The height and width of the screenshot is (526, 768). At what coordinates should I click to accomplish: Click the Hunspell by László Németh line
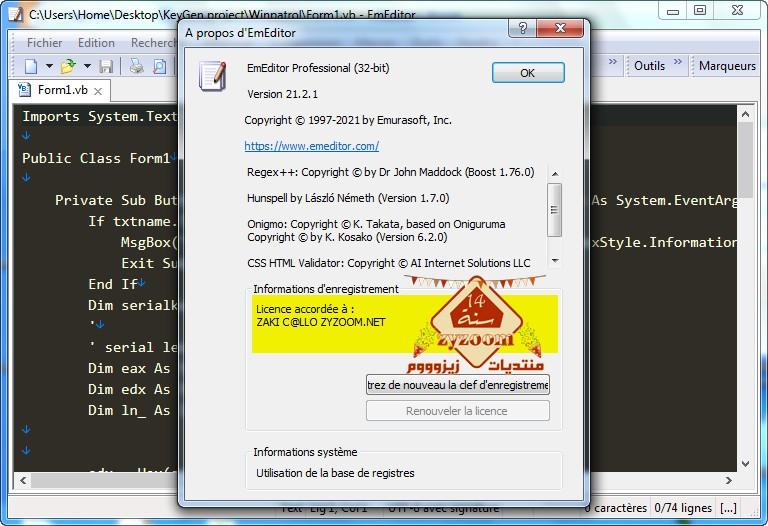tap(348, 198)
